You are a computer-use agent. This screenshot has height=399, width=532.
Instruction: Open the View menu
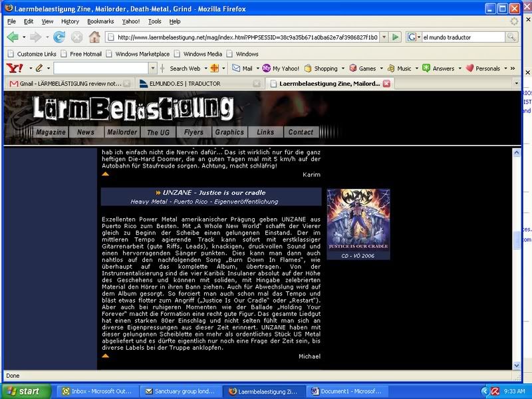[47, 21]
